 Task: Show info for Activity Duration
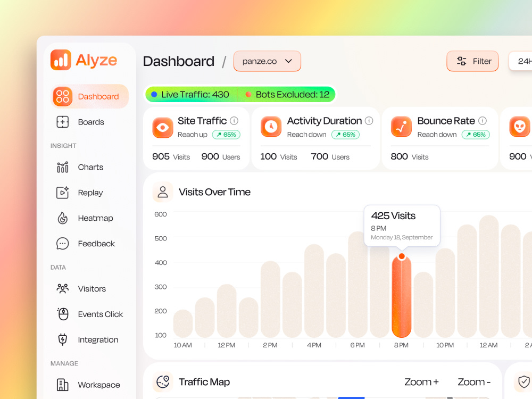tap(369, 121)
